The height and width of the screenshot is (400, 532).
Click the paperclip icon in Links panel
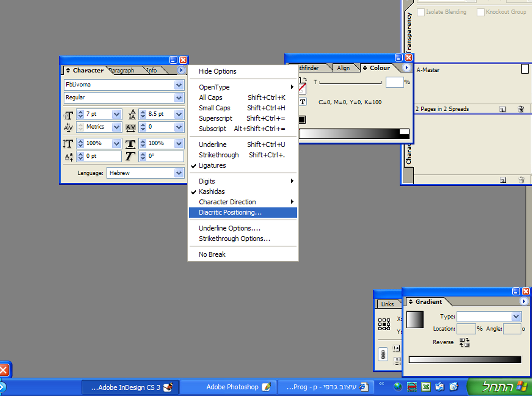click(383, 355)
